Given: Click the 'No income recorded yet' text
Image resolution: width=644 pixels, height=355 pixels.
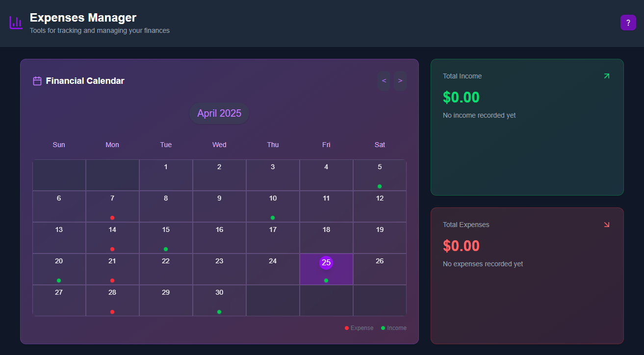Looking at the screenshot, I should tap(479, 116).
